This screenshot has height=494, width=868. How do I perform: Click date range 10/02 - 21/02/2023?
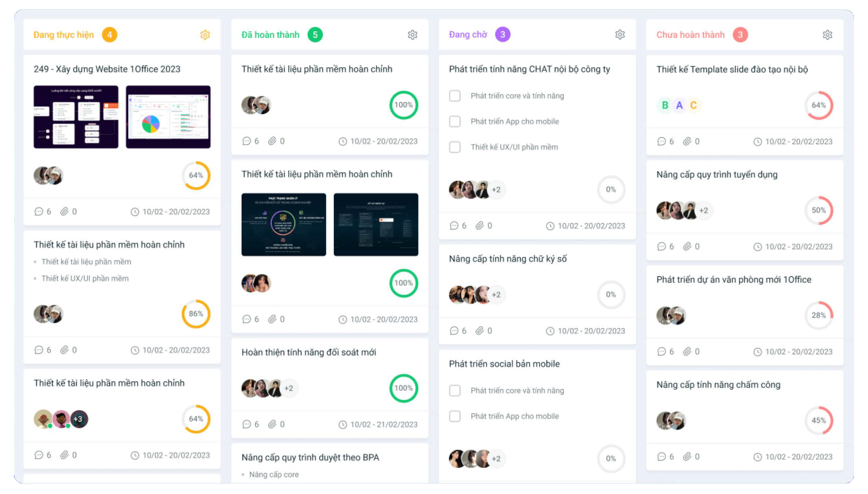pyautogui.click(x=383, y=425)
